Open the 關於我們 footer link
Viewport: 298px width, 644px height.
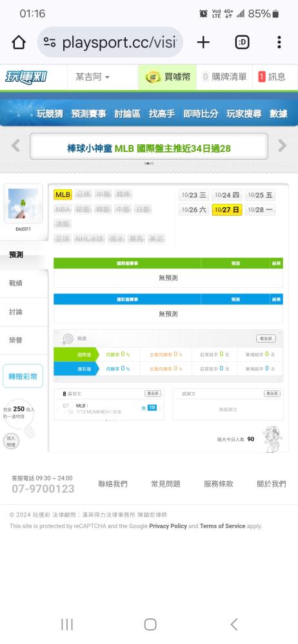(272, 484)
